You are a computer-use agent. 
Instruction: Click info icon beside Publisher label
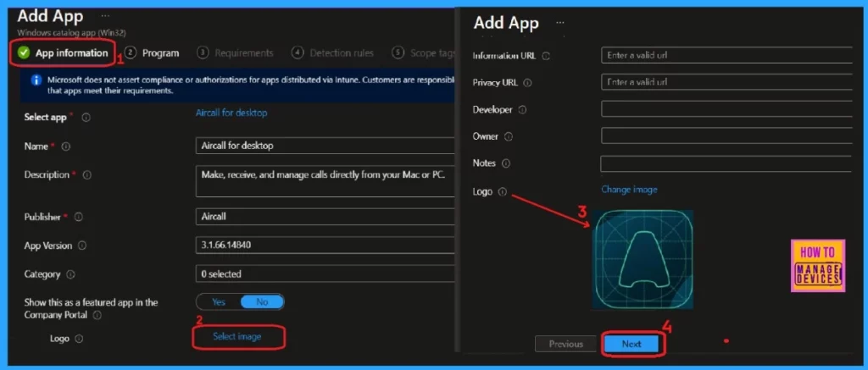pyautogui.click(x=78, y=218)
